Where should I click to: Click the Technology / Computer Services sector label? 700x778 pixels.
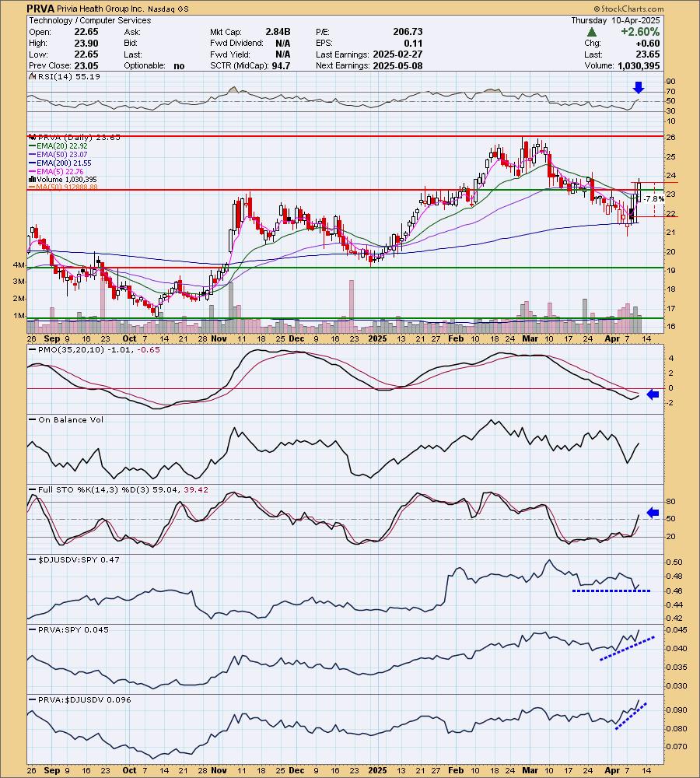(x=89, y=20)
